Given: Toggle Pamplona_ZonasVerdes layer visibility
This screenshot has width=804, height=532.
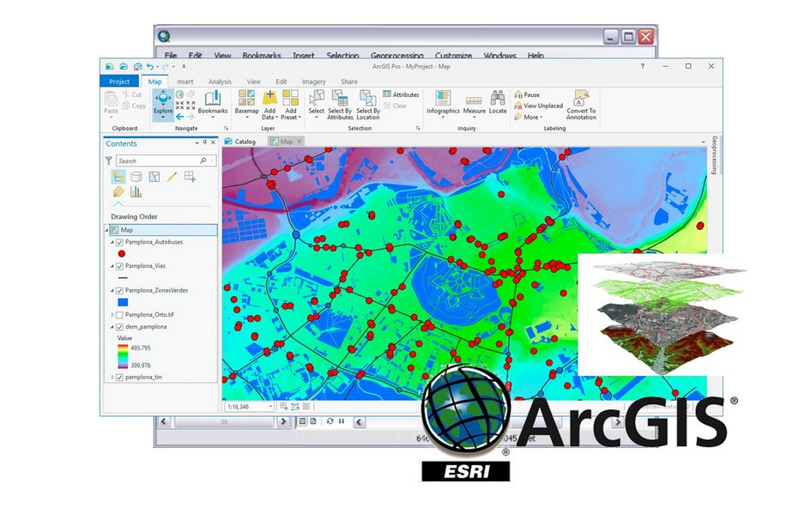Looking at the screenshot, I should point(119,290).
